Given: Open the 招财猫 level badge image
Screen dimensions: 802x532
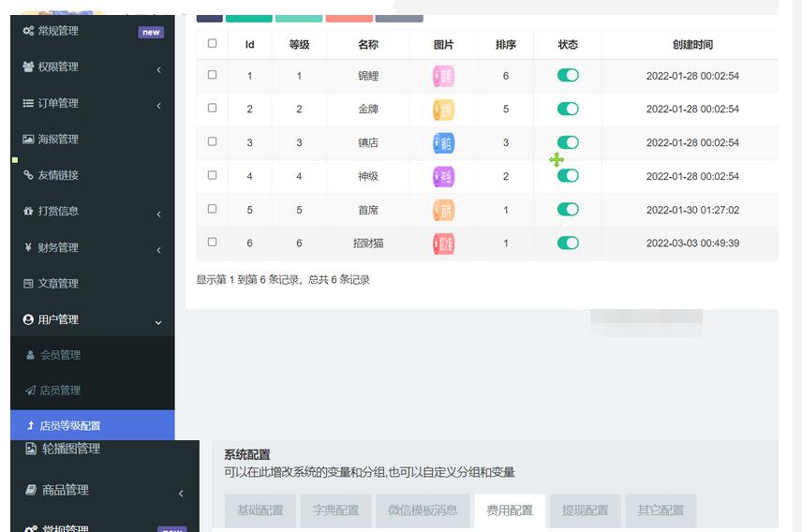Looking at the screenshot, I should [x=443, y=244].
